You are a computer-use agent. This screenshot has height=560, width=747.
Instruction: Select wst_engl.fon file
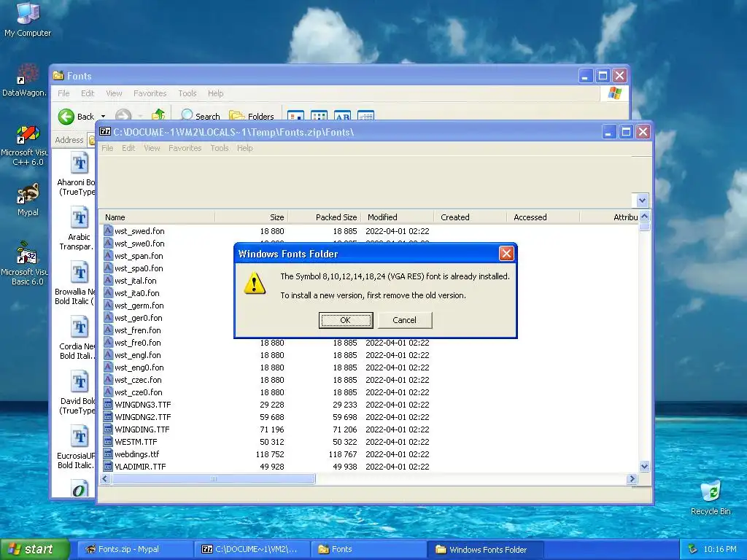pyautogui.click(x=133, y=355)
